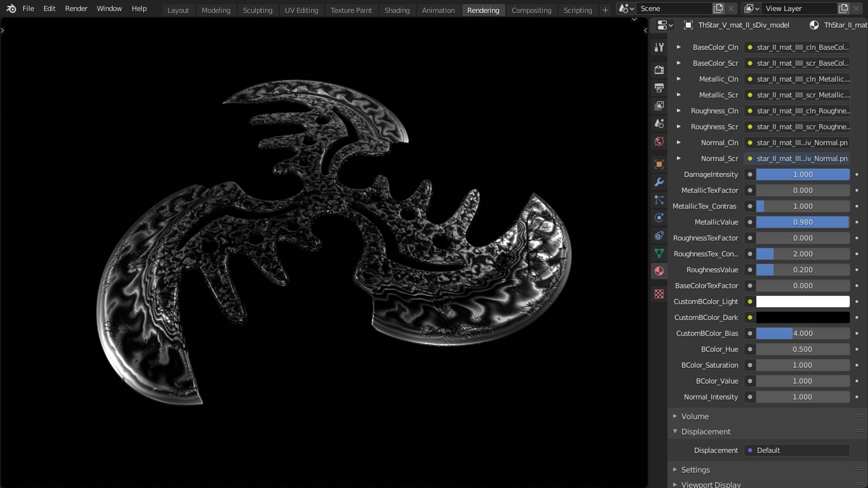Toggle keyframe dot right of Normal_Intensity
This screenshot has height=488, width=868.
857,397
